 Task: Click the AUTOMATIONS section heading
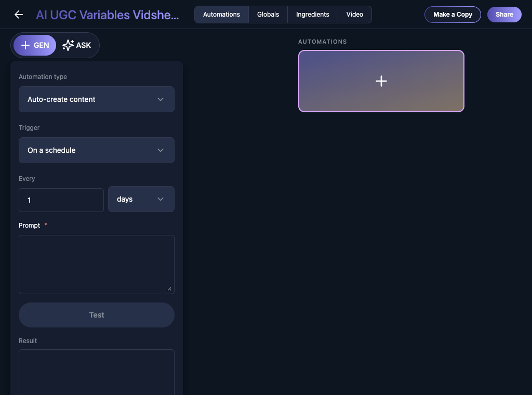tap(322, 42)
